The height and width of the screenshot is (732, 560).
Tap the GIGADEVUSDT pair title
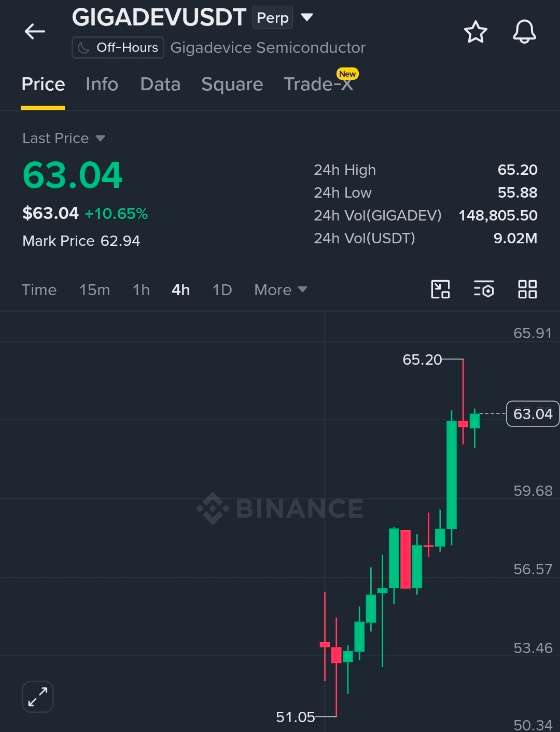click(159, 18)
